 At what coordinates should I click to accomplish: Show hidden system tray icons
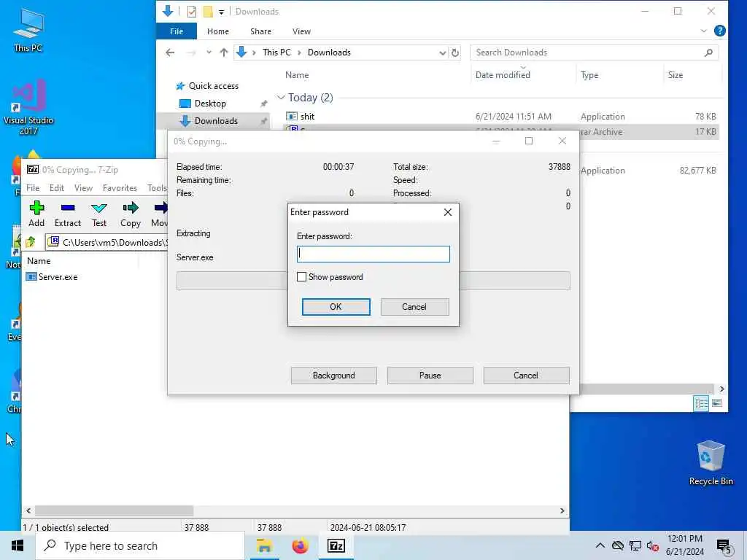point(600,545)
